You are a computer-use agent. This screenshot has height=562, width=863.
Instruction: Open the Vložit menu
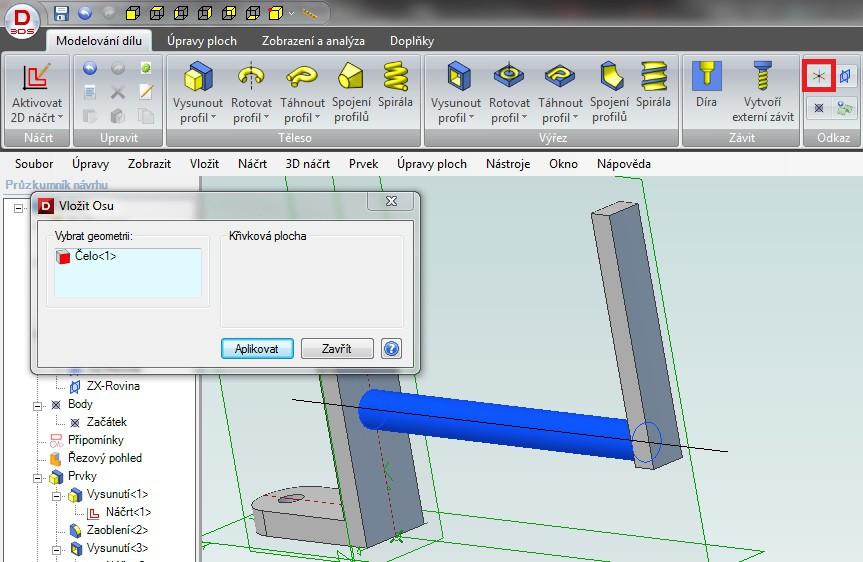click(x=204, y=163)
